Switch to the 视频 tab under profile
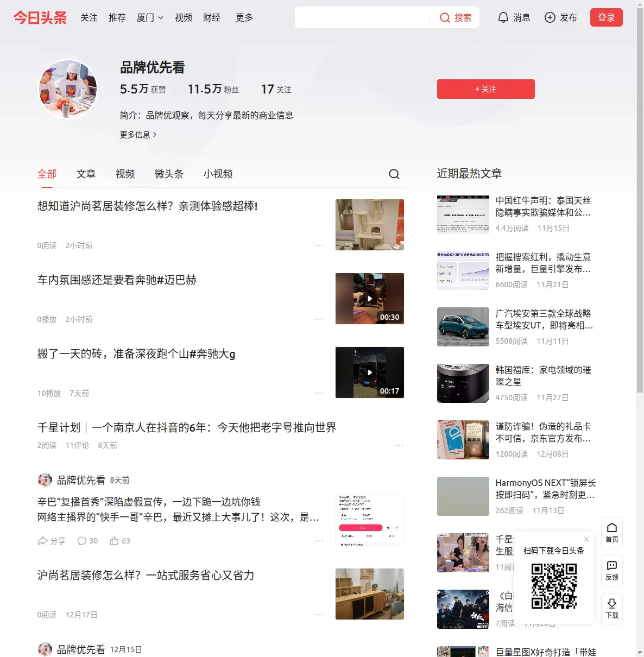The width and height of the screenshot is (644, 657). pos(125,174)
